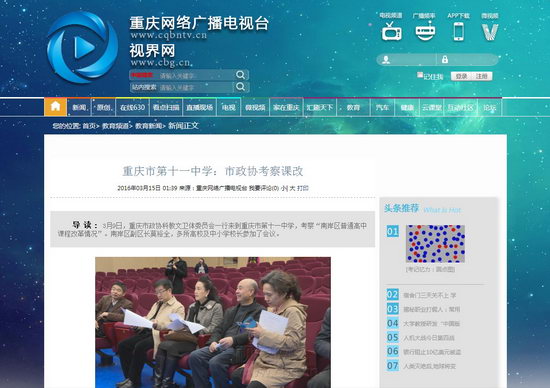The height and width of the screenshot is (388, 550).
Task: Select the 新闻 navigation menu item
Action: pos(80,108)
